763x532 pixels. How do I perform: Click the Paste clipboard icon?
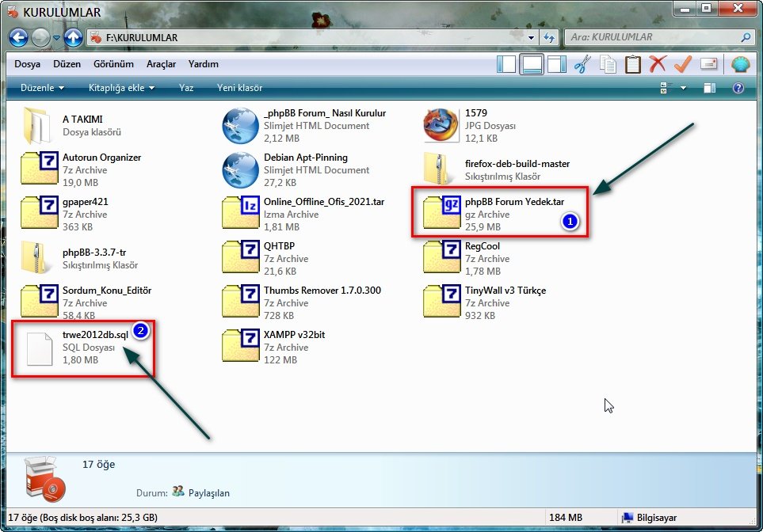(632, 64)
